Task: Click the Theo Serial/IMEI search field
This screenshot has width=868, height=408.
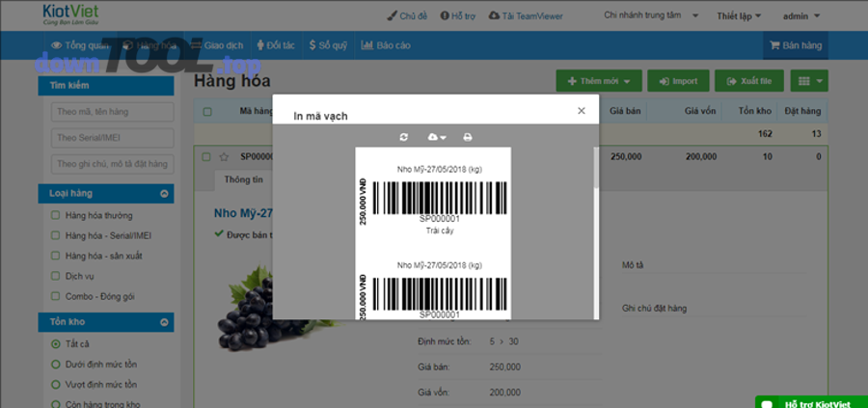Action: tap(113, 138)
